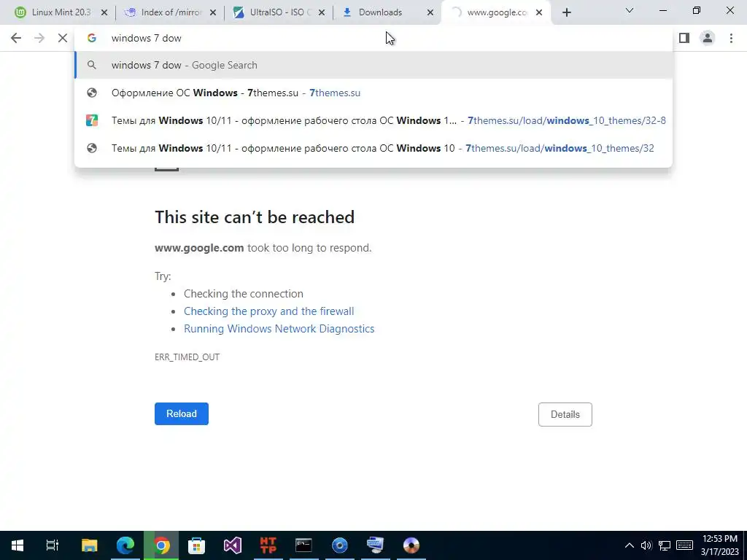The image size is (747, 560).
Task: Click the Google icon in the address bar
Action: (x=91, y=38)
